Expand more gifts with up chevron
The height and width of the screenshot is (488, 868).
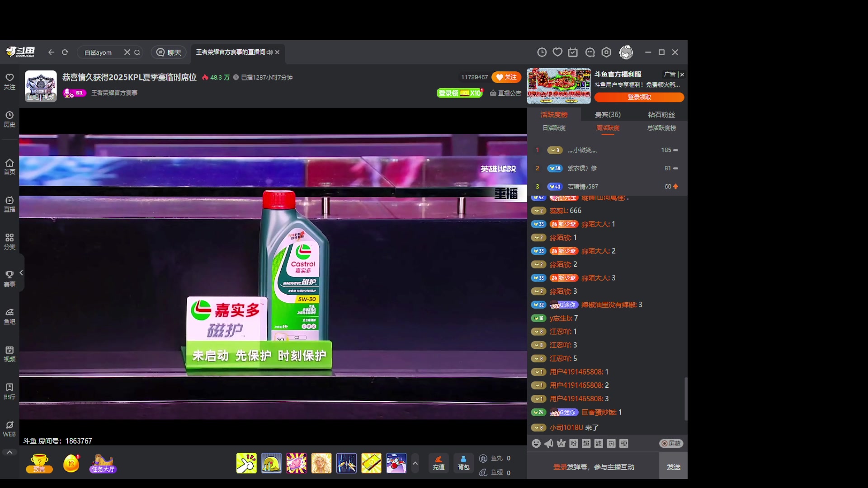coord(415,463)
